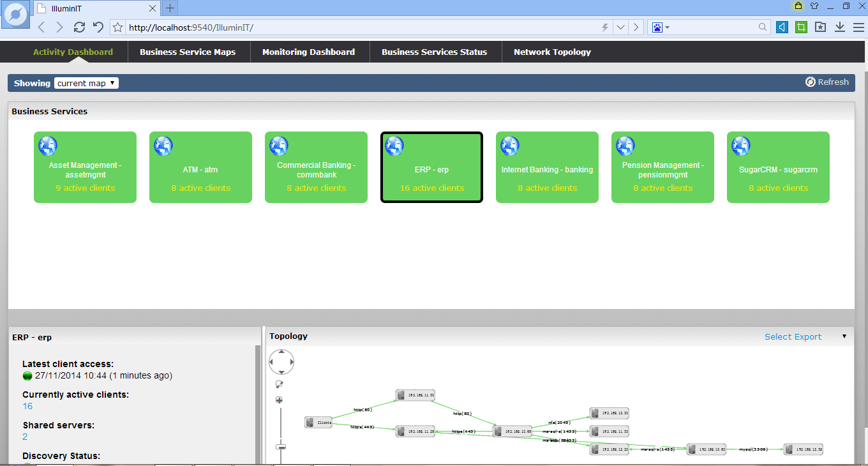Screen dimensions: 868x466
Task: Open the Select Export link
Action: point(793,336)
